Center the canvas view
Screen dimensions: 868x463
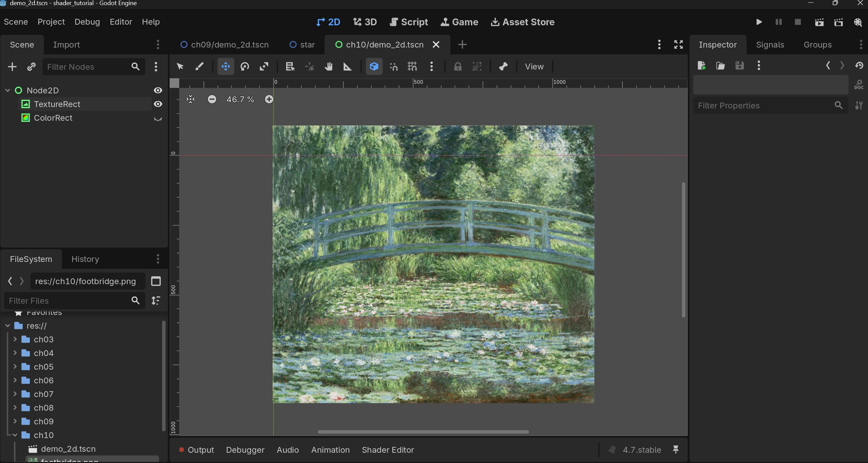tap(190, 100)
